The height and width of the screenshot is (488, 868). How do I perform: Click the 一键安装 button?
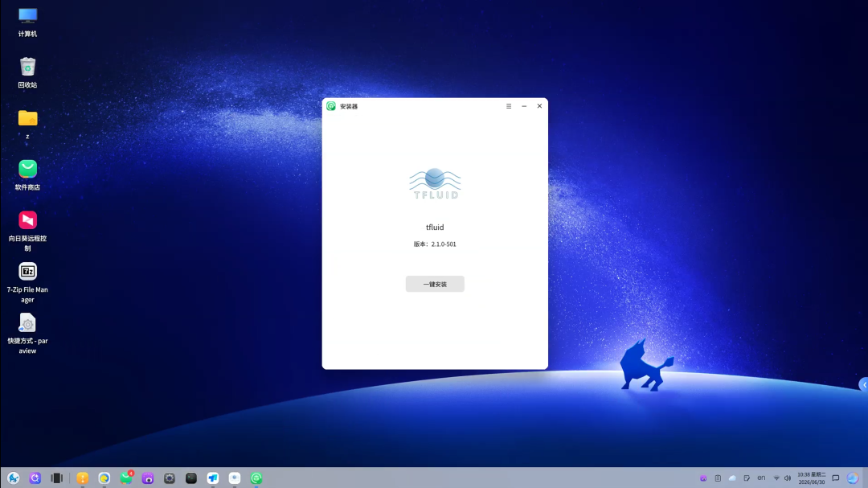click(435, 284)
